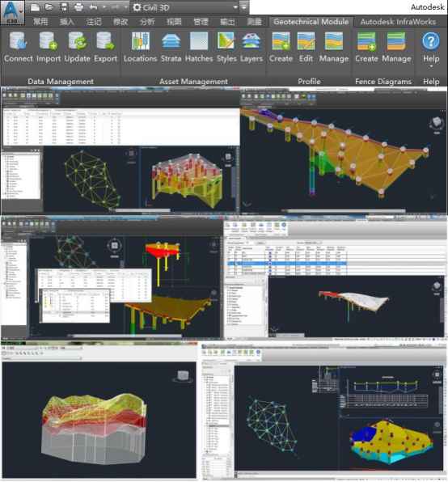Click the New file icon in quick access
Screen dimensions: 448x482
click(35, 7)
